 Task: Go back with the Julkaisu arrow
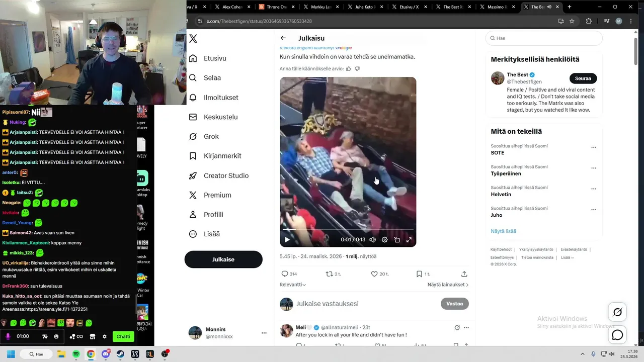pos(283,38)
